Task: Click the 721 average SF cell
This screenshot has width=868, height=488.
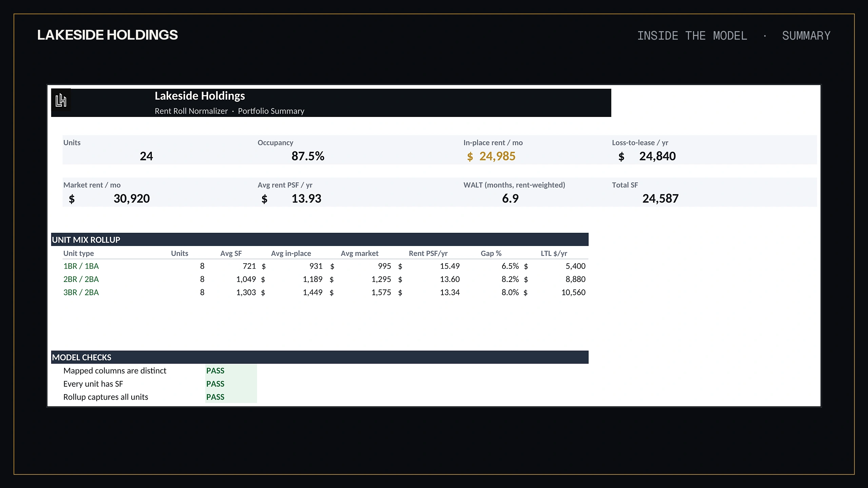Action: coord(249,266)
